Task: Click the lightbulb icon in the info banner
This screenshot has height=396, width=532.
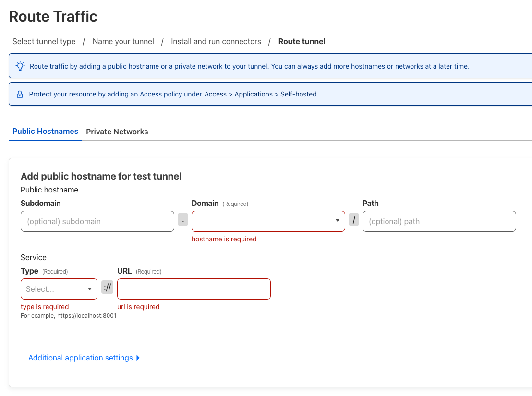Action: coord(20,66)
